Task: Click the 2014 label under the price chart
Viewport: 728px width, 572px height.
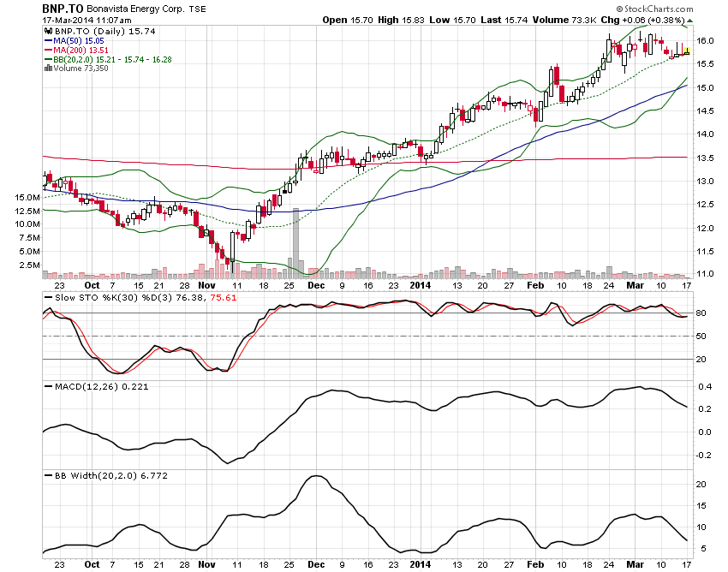Action: coord(421,285)
